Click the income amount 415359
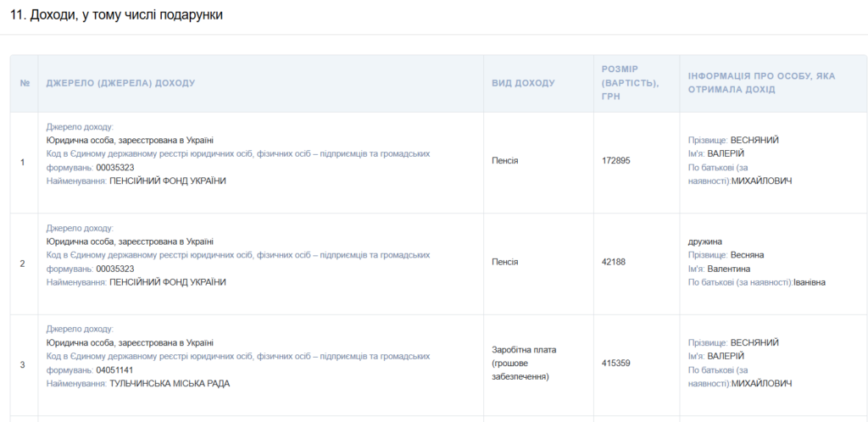Image resolution: width=868 pixels, height=422 pixels. (x=615, y=364)
